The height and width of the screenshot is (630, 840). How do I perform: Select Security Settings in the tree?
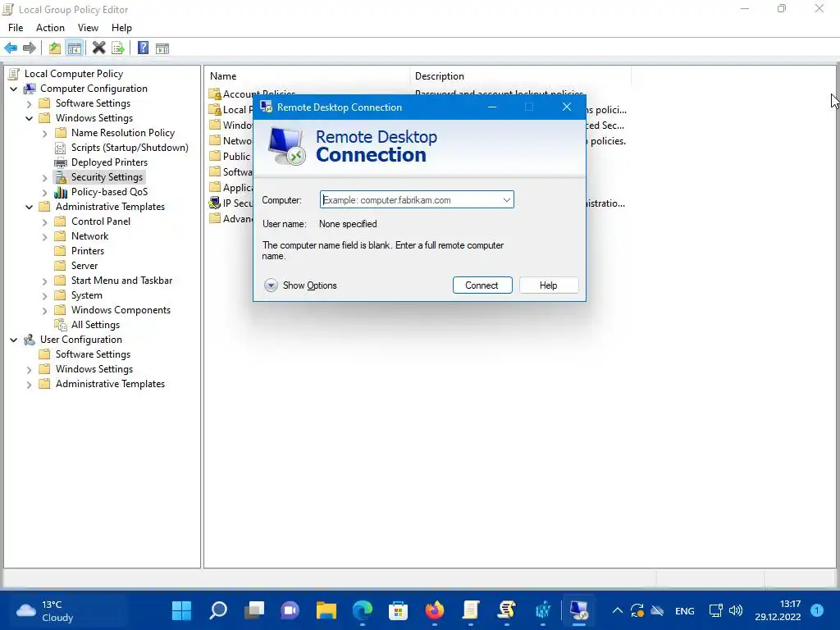(107, 177)
